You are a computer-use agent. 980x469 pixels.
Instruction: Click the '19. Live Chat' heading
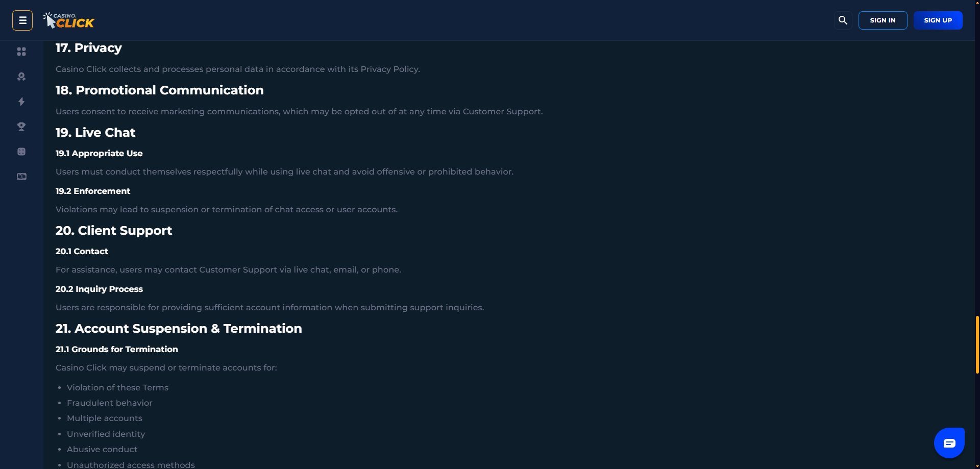(95, 133)
